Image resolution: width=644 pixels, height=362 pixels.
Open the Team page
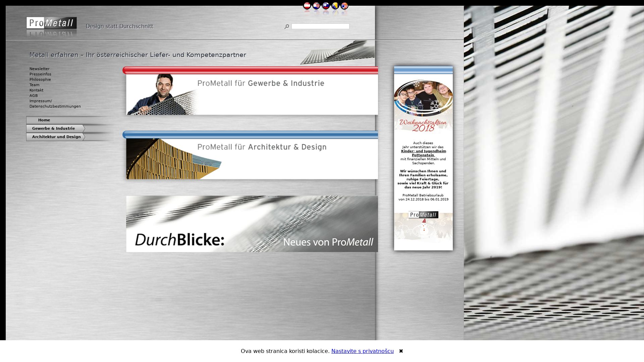tap(34, 85)
